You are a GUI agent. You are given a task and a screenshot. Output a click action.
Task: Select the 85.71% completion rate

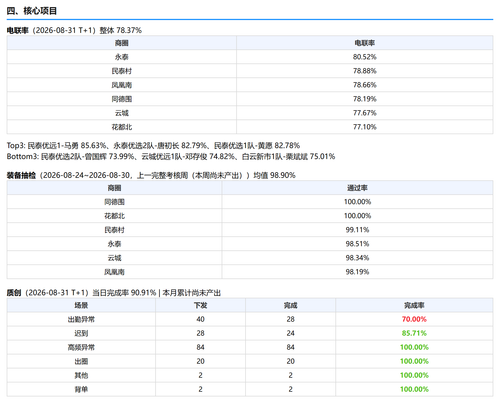point(414,333)
